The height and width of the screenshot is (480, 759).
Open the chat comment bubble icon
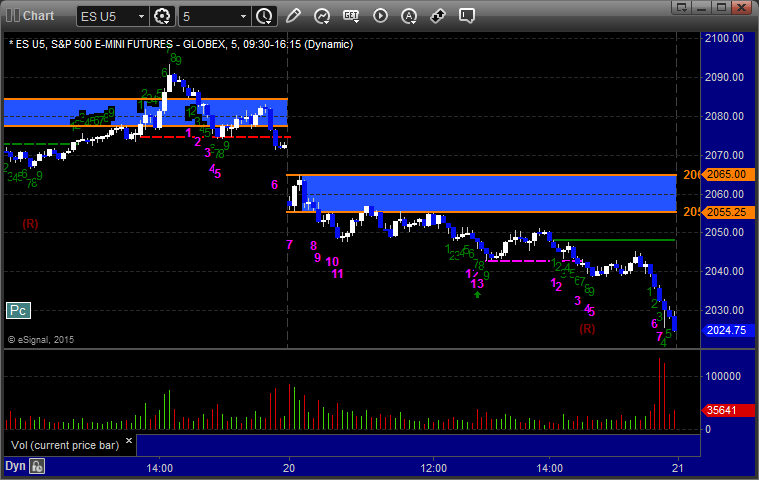point(467,16)
